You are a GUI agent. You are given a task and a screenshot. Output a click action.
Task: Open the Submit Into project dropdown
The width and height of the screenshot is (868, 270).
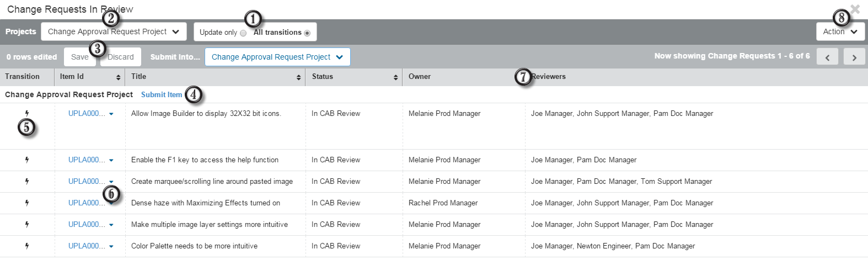(x=277, y=57)
